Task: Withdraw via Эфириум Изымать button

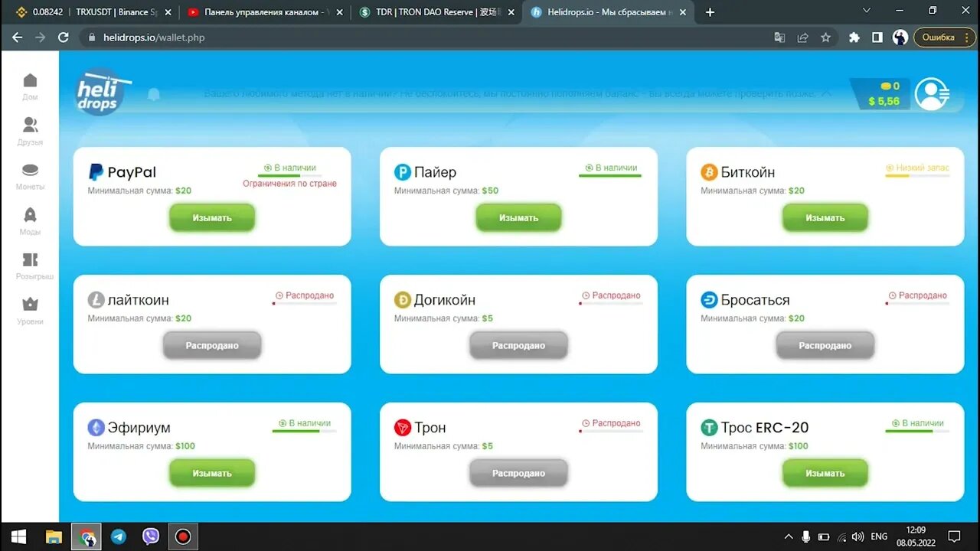Action: point(212,474)
